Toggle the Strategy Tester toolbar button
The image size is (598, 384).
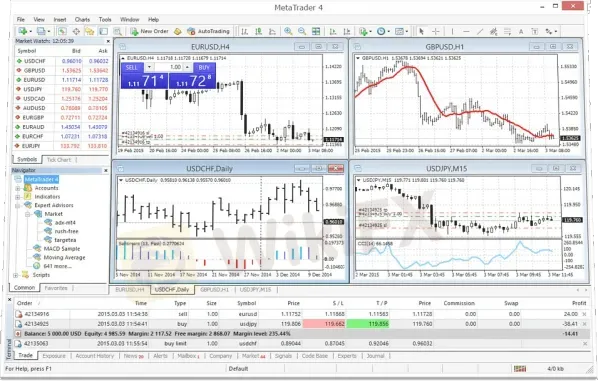(x=117, y=32)
